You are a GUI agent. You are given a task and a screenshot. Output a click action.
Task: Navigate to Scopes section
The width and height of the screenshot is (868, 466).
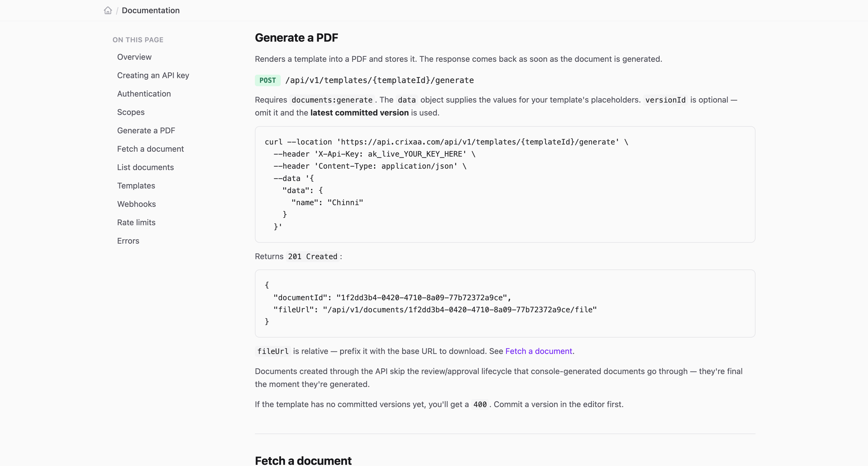tap(131, 112)
